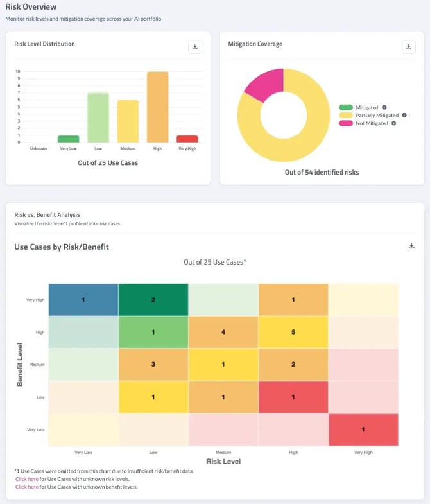Select the light green Low risk bar
Image resolution: width=430 pixels, height=504 pixels.
click(x=98, y=117)
